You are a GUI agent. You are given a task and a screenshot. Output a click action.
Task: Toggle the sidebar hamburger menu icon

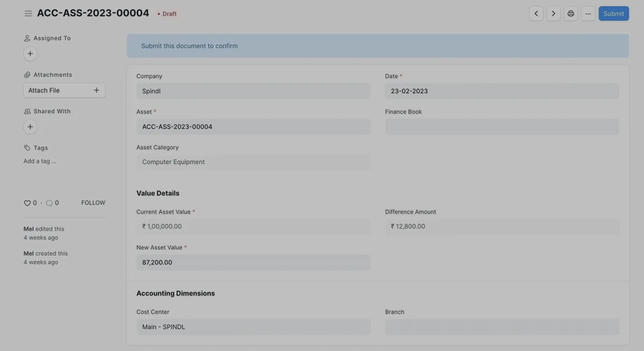coord(28,13)
